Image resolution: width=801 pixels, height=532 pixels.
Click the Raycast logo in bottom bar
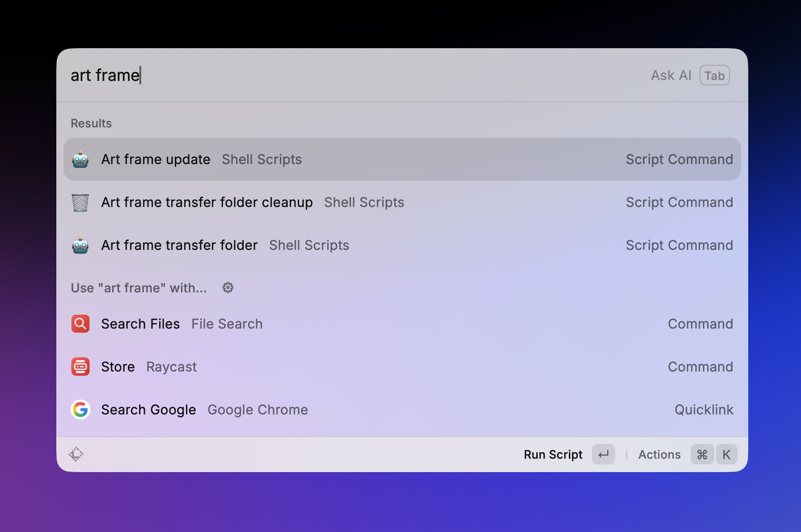point(76,454)
